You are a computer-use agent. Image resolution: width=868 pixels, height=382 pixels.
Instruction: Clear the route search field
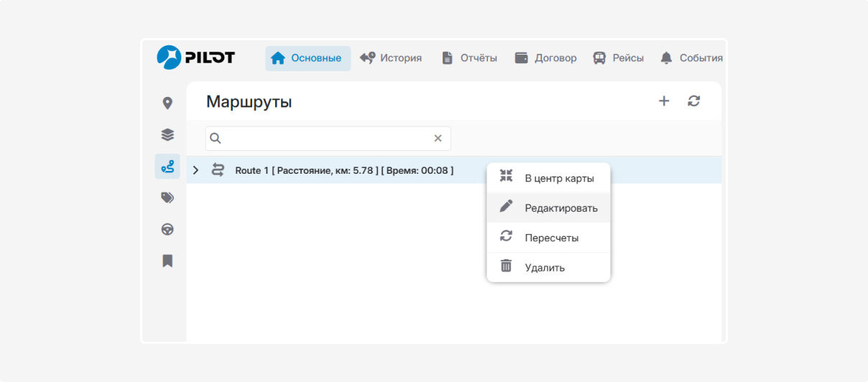pyautogui.click(x=438, y=139)
